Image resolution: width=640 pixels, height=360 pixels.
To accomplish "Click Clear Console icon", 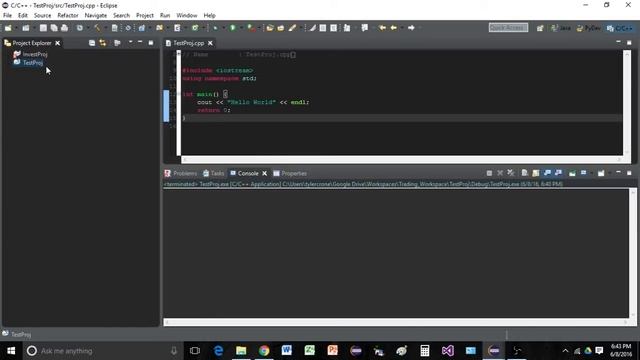I will [x=524, y=173].
